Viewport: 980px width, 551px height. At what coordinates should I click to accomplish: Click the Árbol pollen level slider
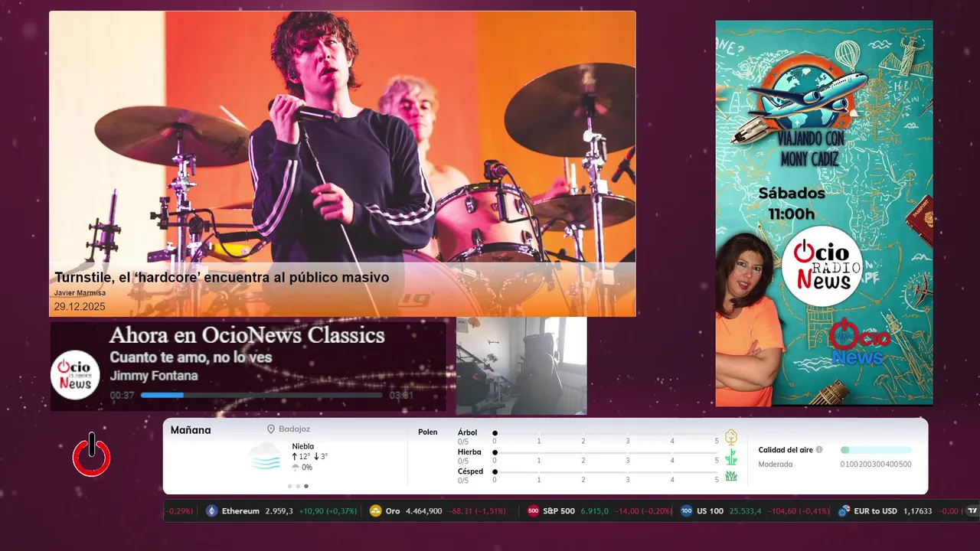606,433
